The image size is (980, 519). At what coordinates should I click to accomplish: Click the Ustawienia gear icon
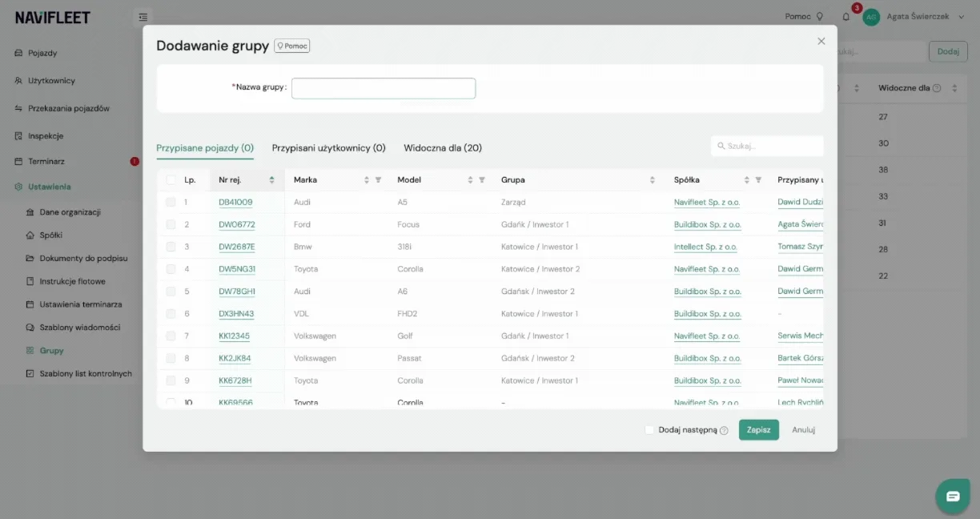[18, 187]
